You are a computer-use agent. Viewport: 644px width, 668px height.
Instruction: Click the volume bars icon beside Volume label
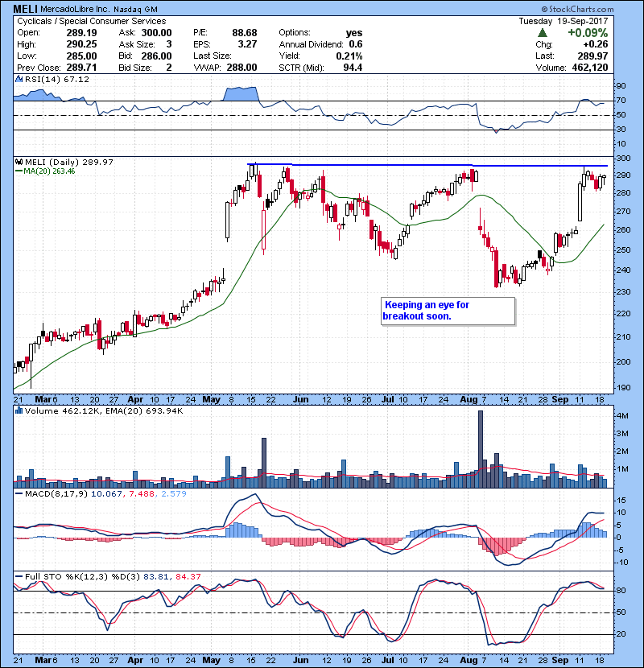19,410
